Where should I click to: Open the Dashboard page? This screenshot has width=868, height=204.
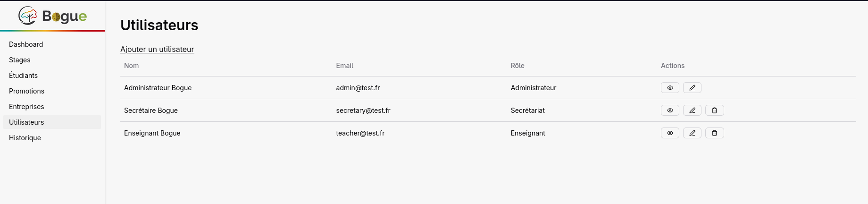(x=26, y=44)
